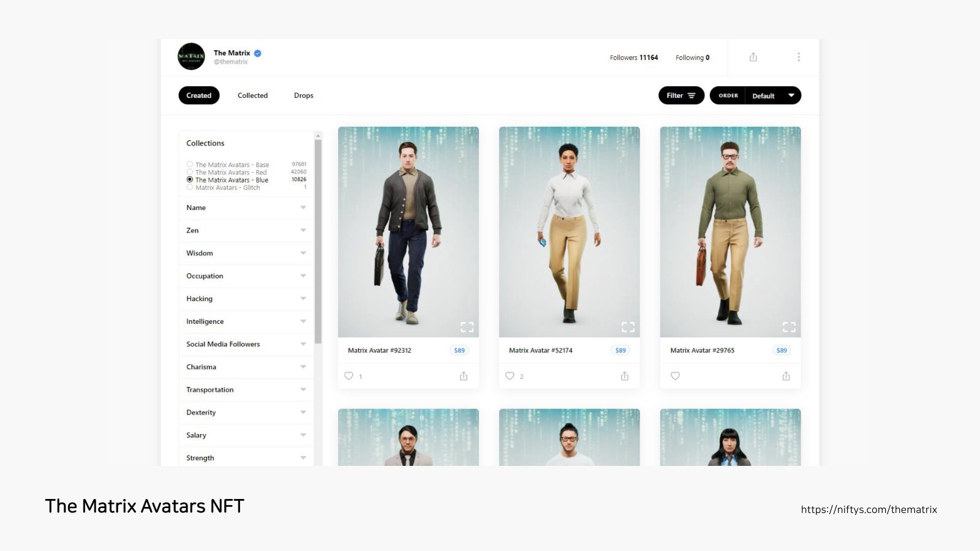
Task: Toggle the Filter button
Action: tap(681, 96)
